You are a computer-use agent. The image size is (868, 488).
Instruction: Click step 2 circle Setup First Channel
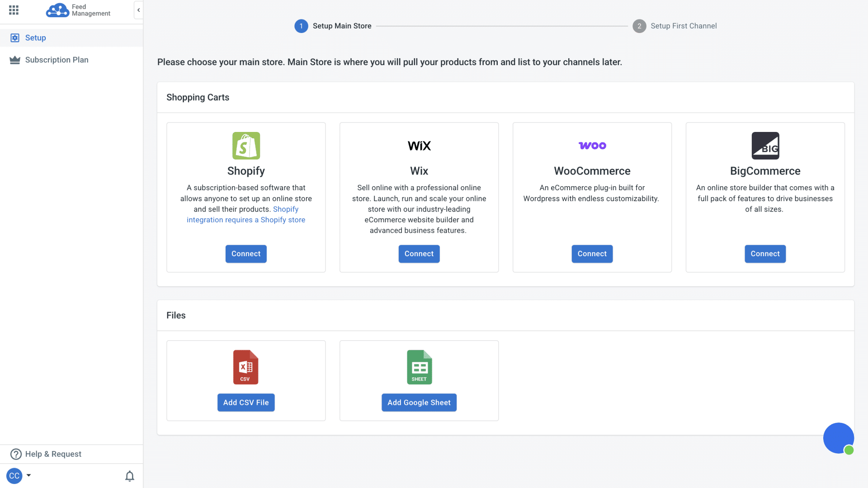point(639,26)
